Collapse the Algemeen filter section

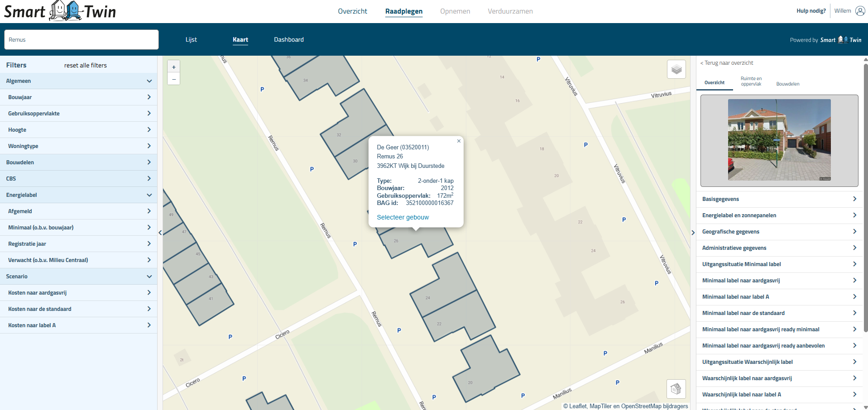pos(149,81)
